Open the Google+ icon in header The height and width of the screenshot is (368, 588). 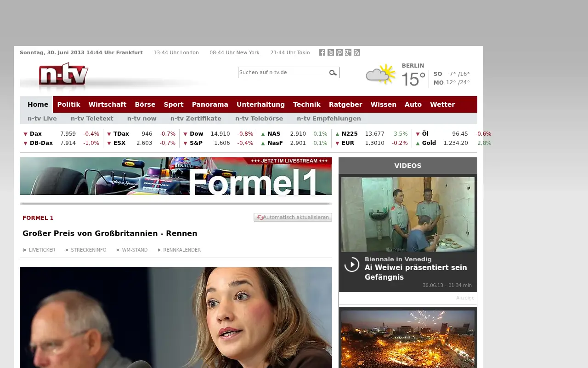(x=348, y=52)
